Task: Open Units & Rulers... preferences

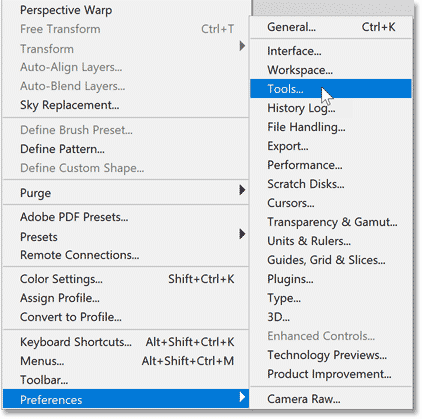Action: (x=331, y=241)
